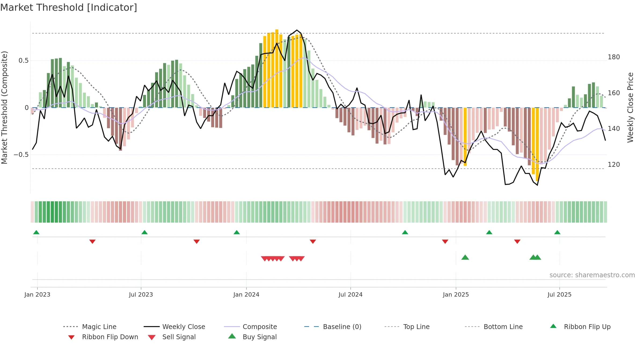Click the 120 weekly close price tick

pyautogui.click(x=614, y=165)
